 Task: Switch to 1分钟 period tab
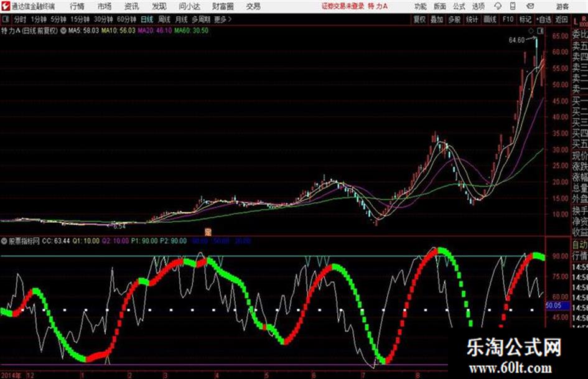pyautogui.click(x=39, y=19)
